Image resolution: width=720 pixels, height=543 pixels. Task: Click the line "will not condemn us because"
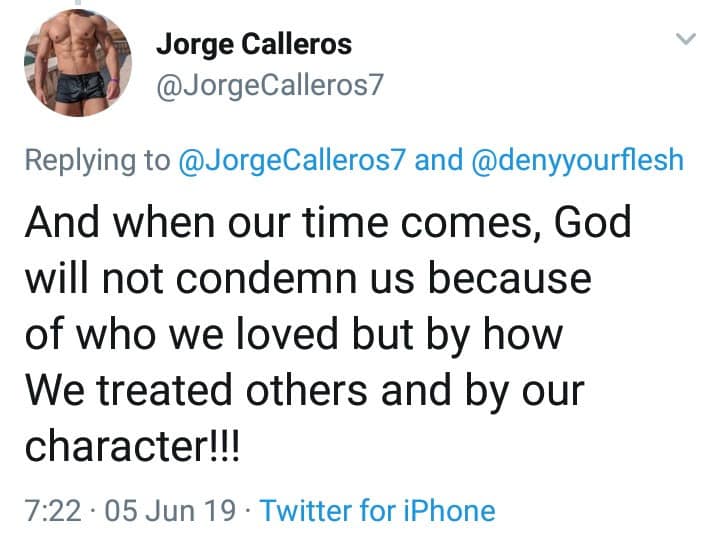coord(307,277)
